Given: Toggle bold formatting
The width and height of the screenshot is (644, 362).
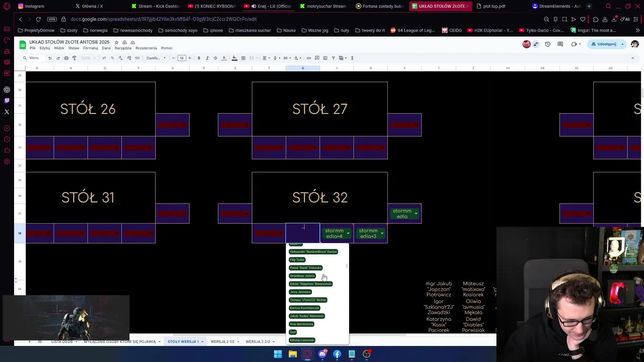Looking at the screenshot, I should [199, 58].
